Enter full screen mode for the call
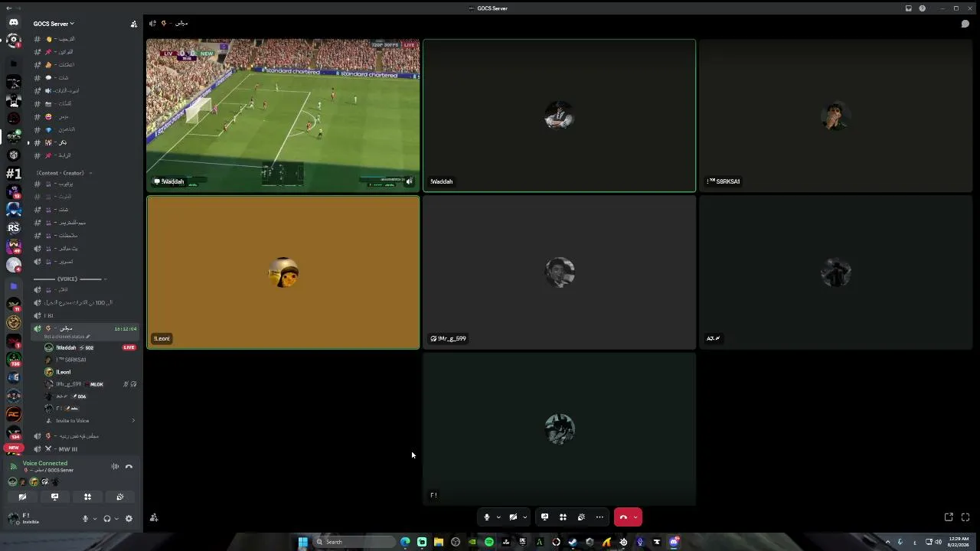 (x=965, y=517)
